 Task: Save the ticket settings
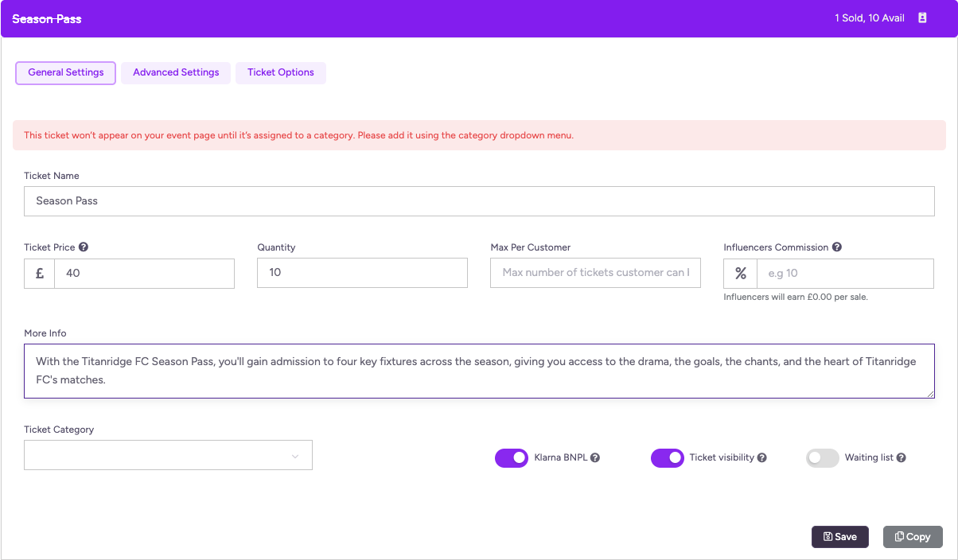(839, 537)
